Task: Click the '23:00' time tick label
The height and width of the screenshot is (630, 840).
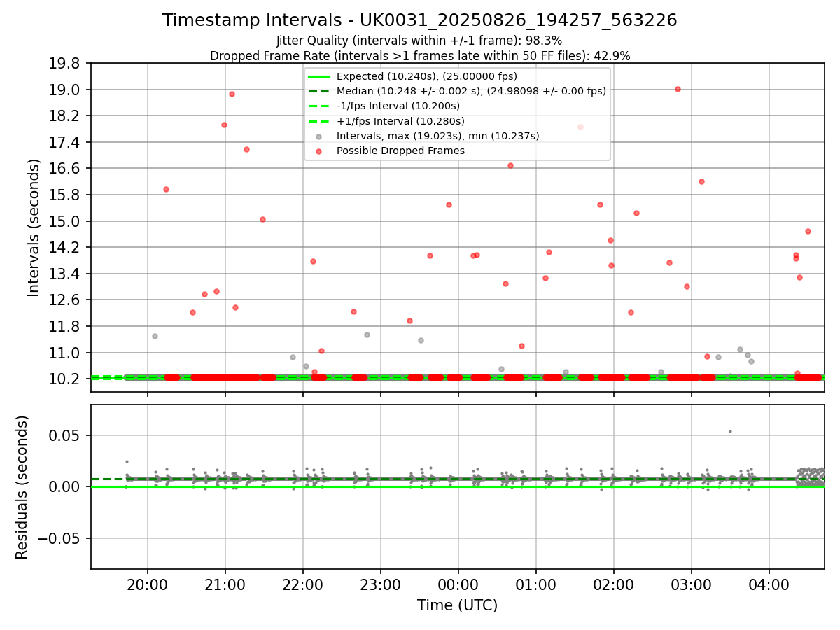Action: [x=380, y=584]
